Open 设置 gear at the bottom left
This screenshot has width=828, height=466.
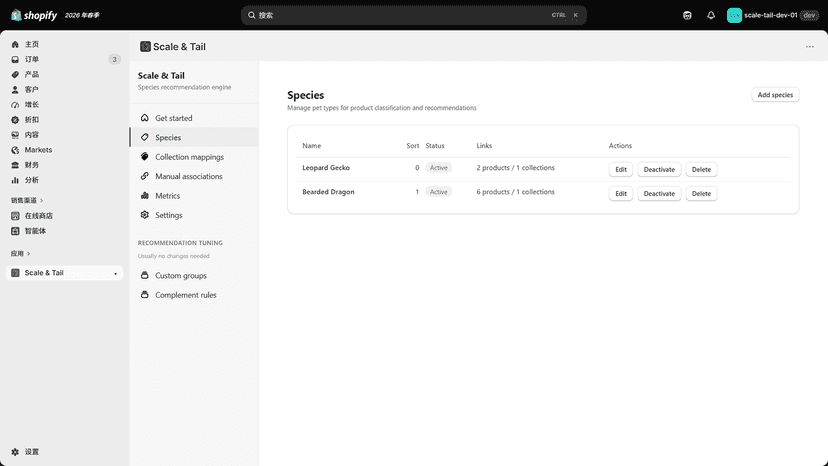tap(15, 452)
